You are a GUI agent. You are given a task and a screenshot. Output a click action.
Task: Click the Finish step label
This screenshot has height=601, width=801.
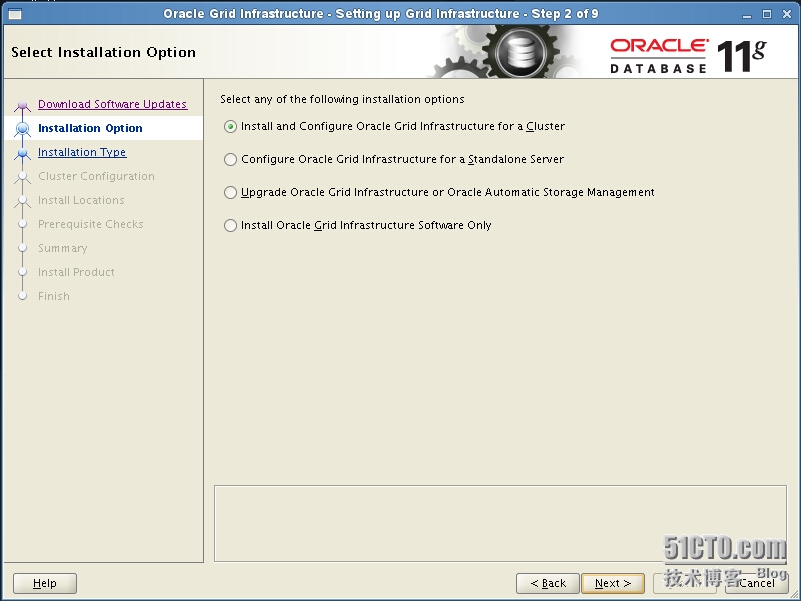tap(54, 296)
